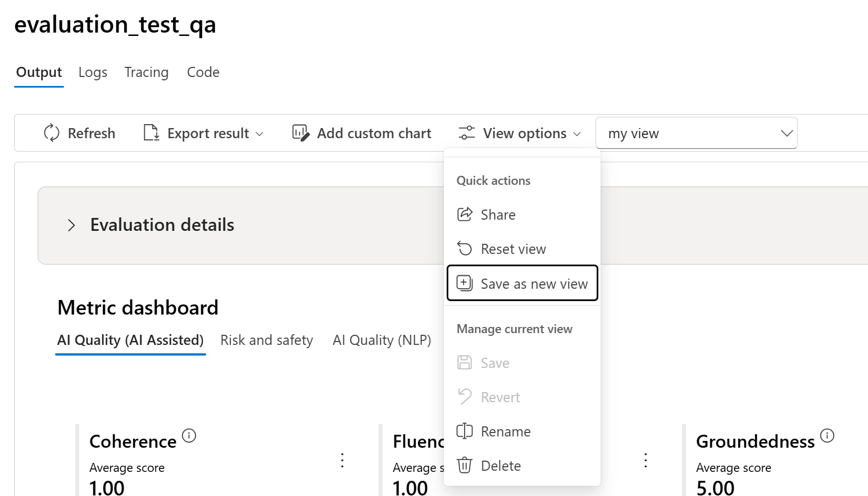
Task: Open the Tracing tab
Action: click(x=147, y=72)
